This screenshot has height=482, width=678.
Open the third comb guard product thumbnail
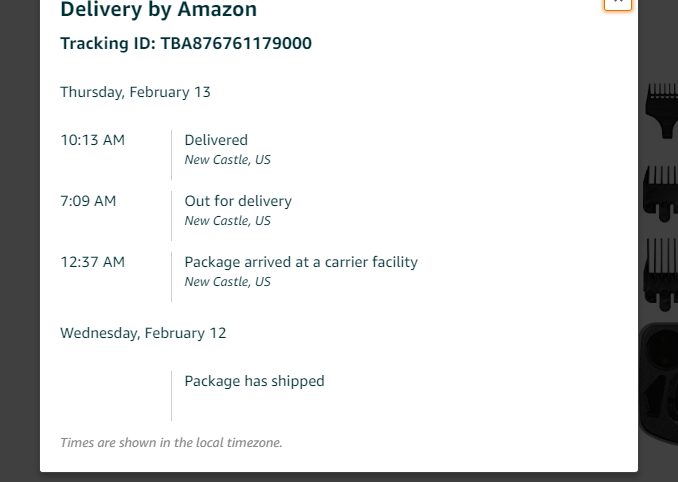661,274
